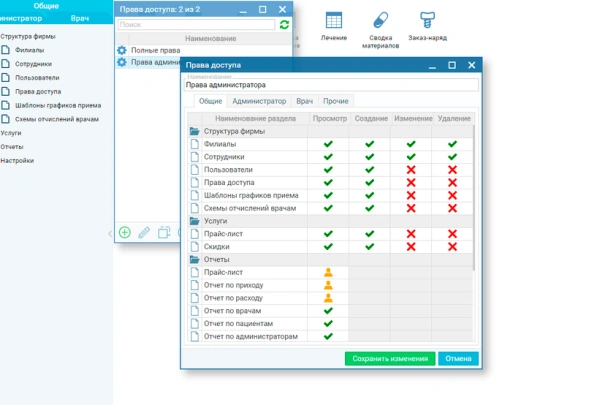Click the Поиск search field
Screen dimensions: 616x405
click(195, 24)
